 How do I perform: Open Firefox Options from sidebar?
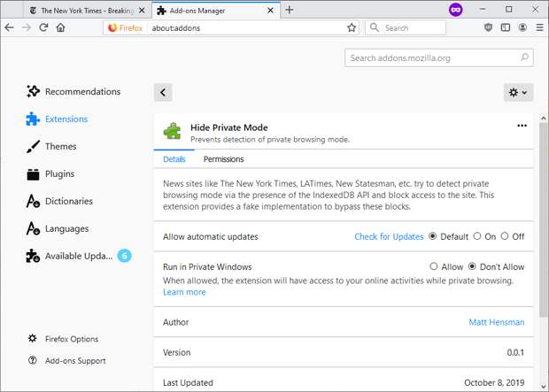click(x=64, y=339)
